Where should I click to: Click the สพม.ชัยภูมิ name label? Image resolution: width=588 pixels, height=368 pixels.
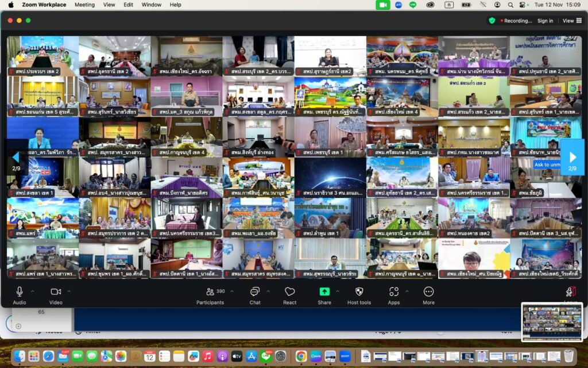coord(528,193)
